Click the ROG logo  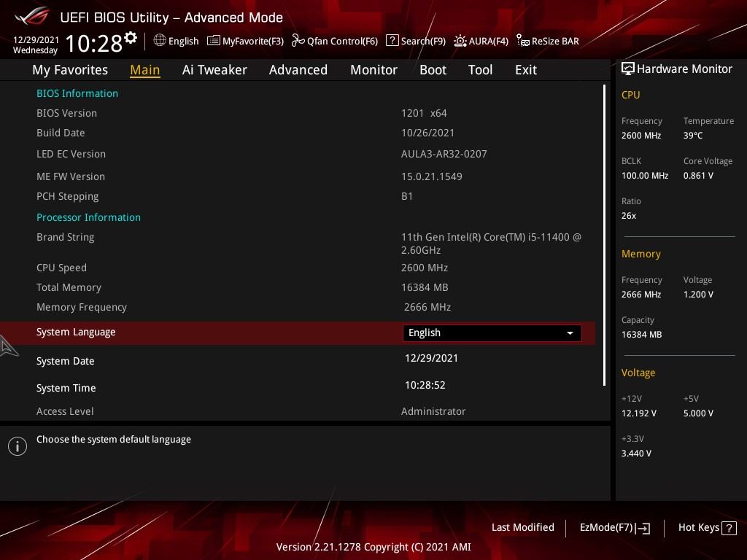tap(32, 17)
